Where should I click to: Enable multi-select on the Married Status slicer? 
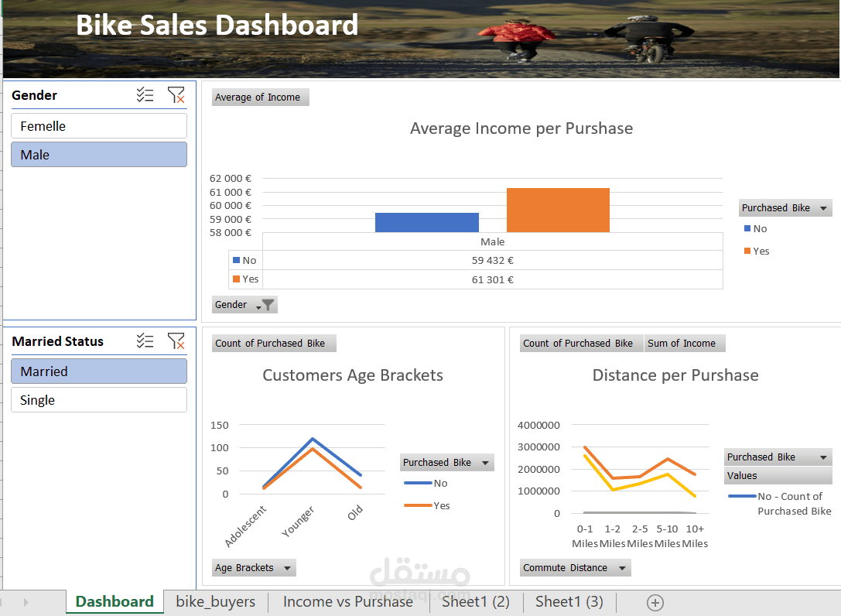pyautogui.click(x=145, y=341)
